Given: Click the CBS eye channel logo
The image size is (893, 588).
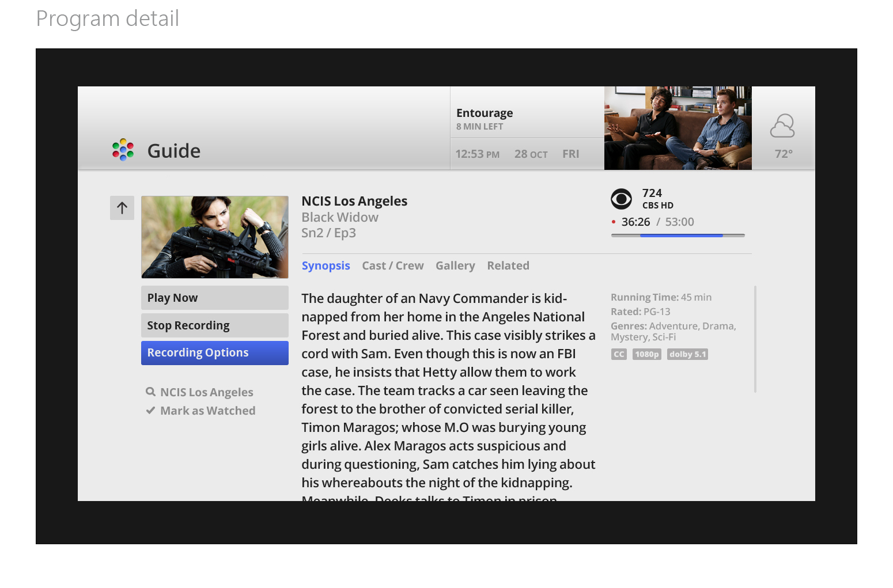Looking at the screenshot, I should pos(621,199).
